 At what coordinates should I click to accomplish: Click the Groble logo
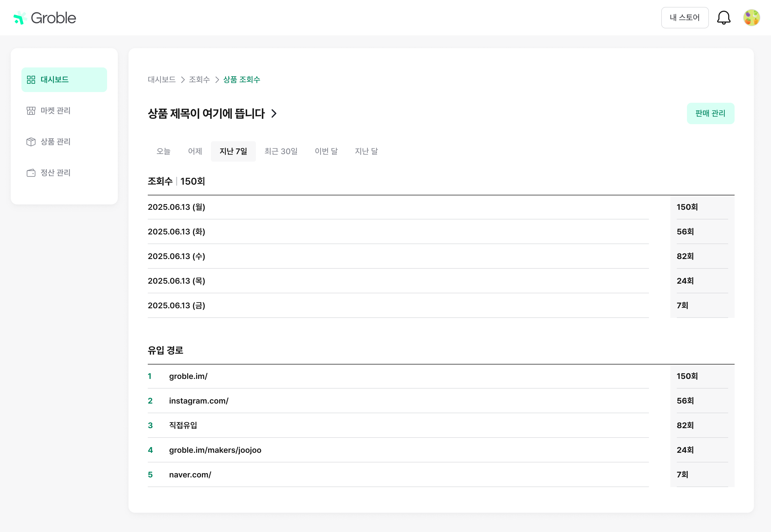(x=44, y=18)
